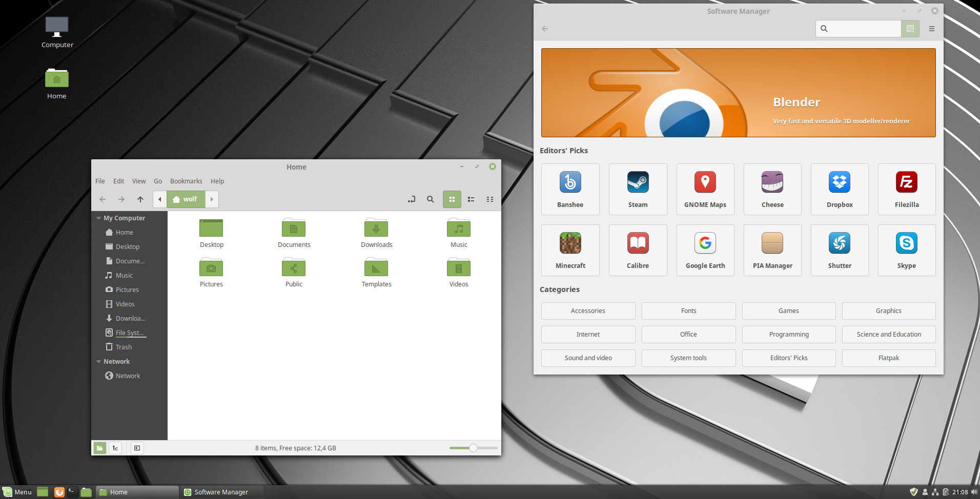This screenshot has height=499, width=980.
Task: Adjust the icon zoom slider
Action: (473, 448)
